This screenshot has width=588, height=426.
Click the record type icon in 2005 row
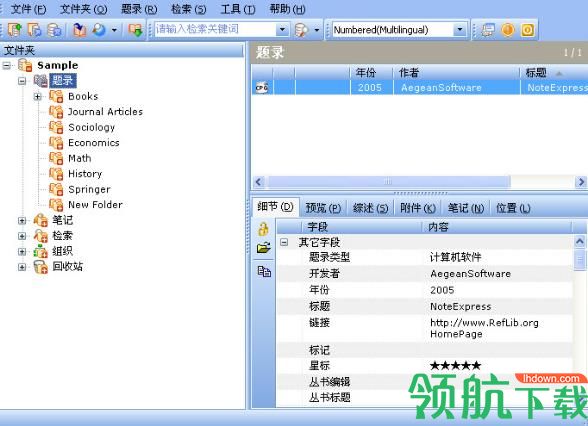tap(262, 87)
